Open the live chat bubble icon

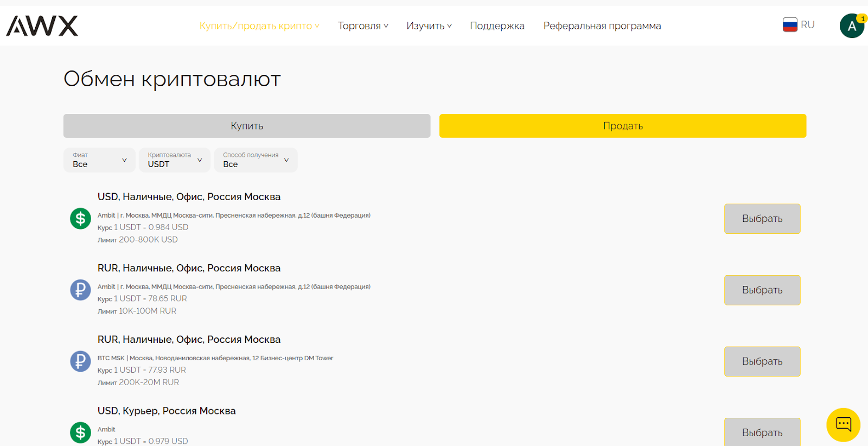(x=843, y=424)
